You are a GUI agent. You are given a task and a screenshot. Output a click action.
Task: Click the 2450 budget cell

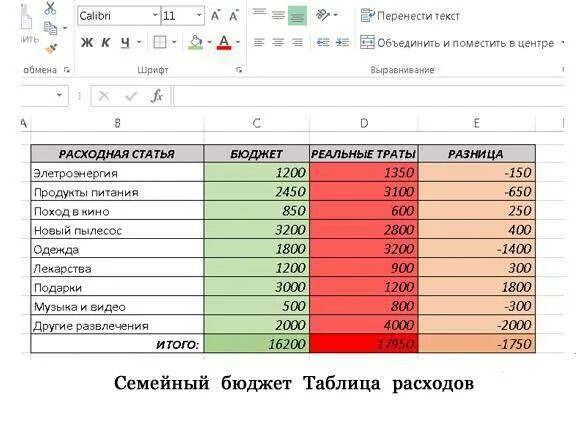pyautogui.click(x=257, y=192)
